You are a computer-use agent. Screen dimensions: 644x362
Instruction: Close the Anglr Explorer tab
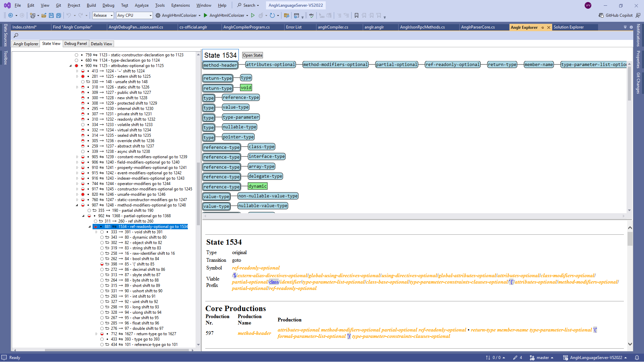[549, 27]
